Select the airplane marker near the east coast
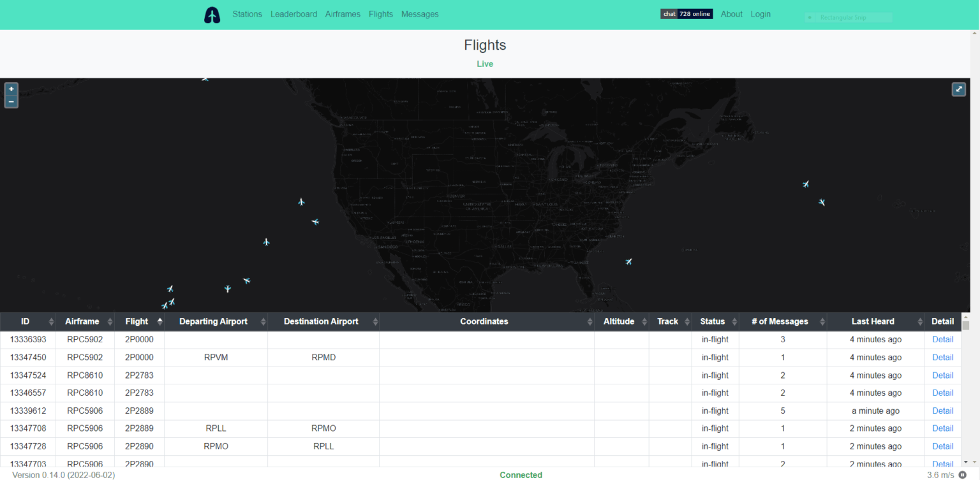Screen dimensions: 980x480 [805, 184]
